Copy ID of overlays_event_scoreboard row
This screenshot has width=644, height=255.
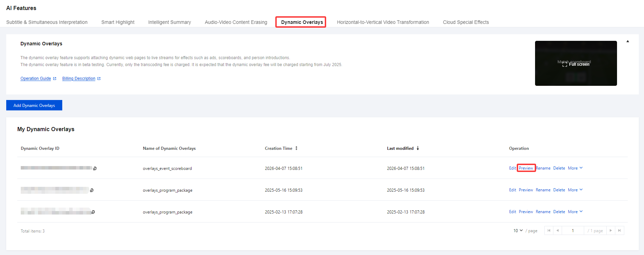point(95,169)
